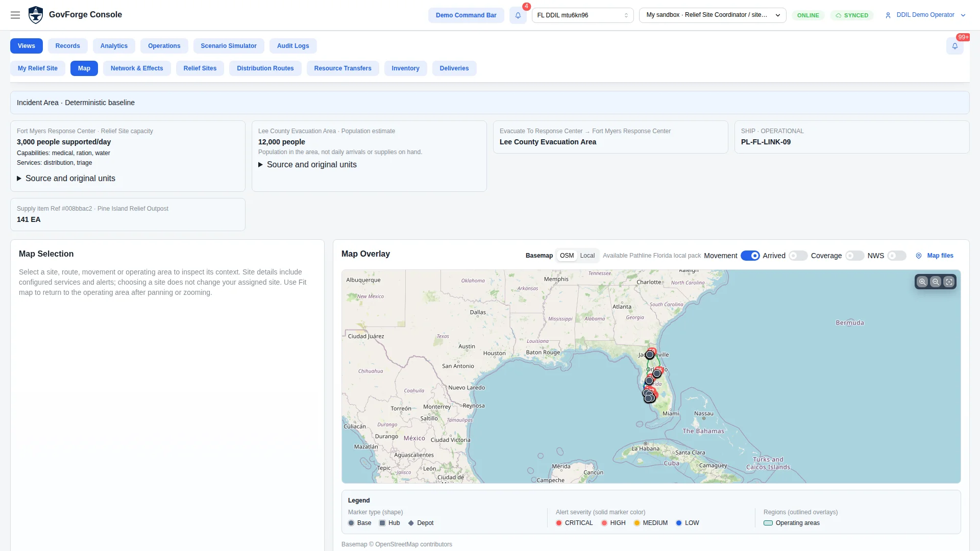Open the Distribution Routes sub-tab
This screenshot has height=551, width=980.
click(x=265, y=68)
